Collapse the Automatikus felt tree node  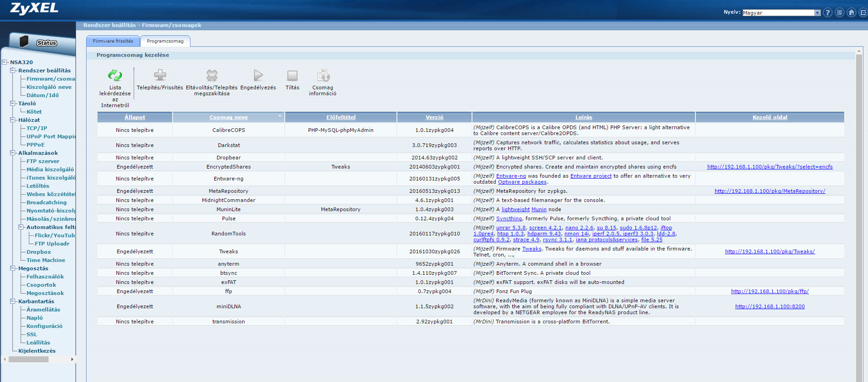21,227
